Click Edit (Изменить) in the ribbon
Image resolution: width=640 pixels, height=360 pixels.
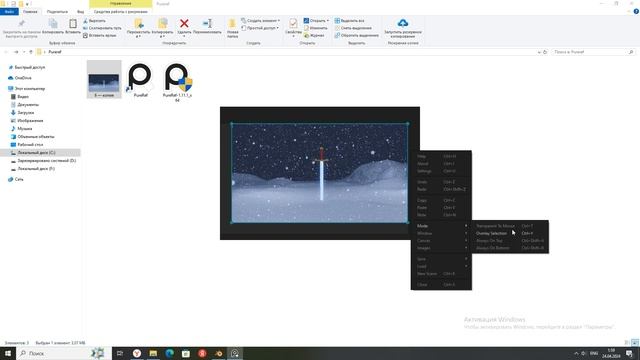pyautogui.click(x=316, y=28)
